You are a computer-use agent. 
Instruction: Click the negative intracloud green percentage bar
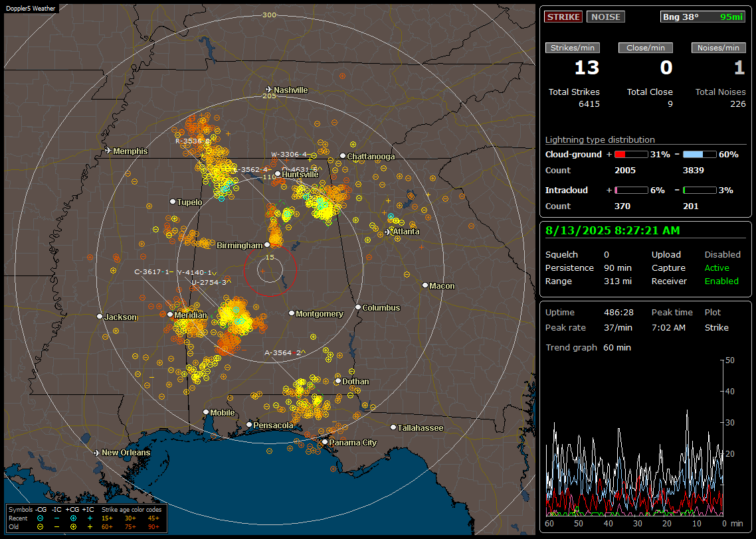coord(700,191)
